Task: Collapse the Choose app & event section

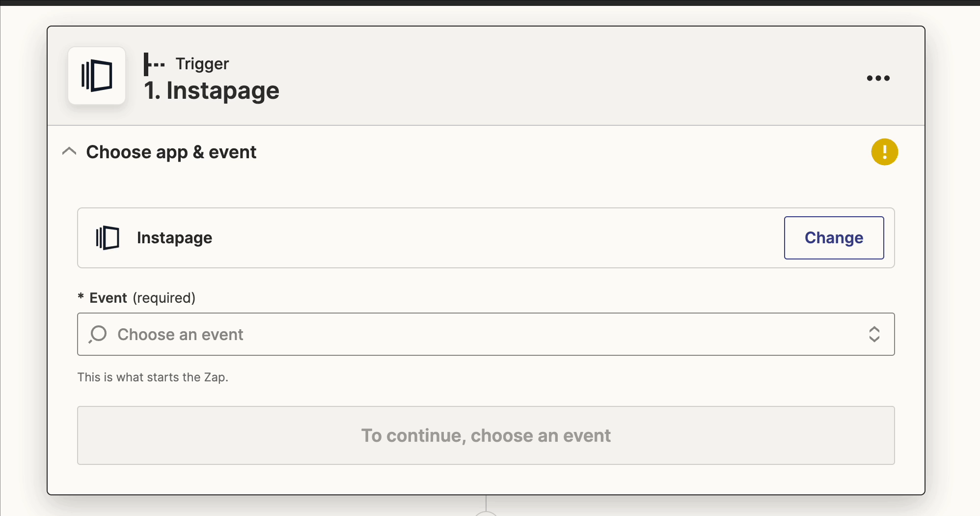Action: (x=69, y=151)
